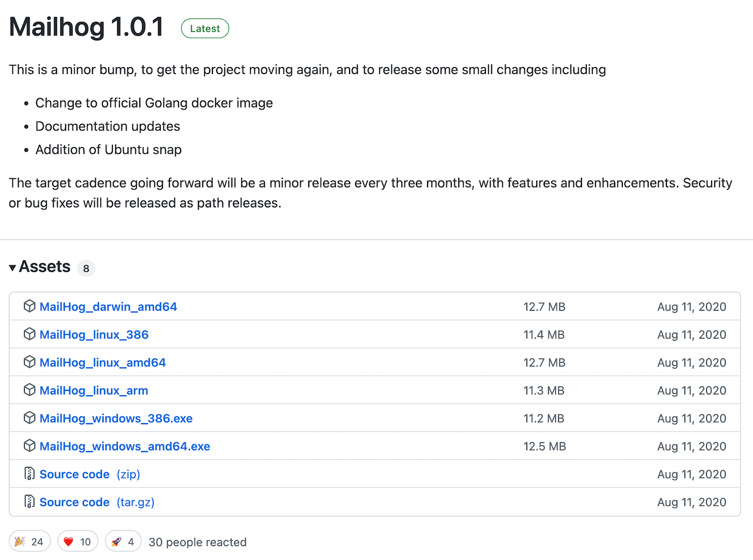Click the package icon beside MailHog_linux_386
Image resolution: width=753 pixels, height=560 pixels.
(30, 334)
